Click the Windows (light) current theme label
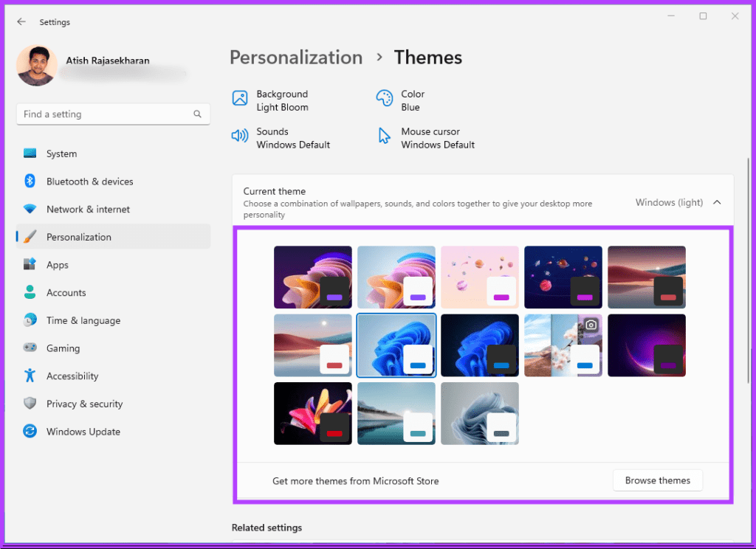 [x=669, y=202]
